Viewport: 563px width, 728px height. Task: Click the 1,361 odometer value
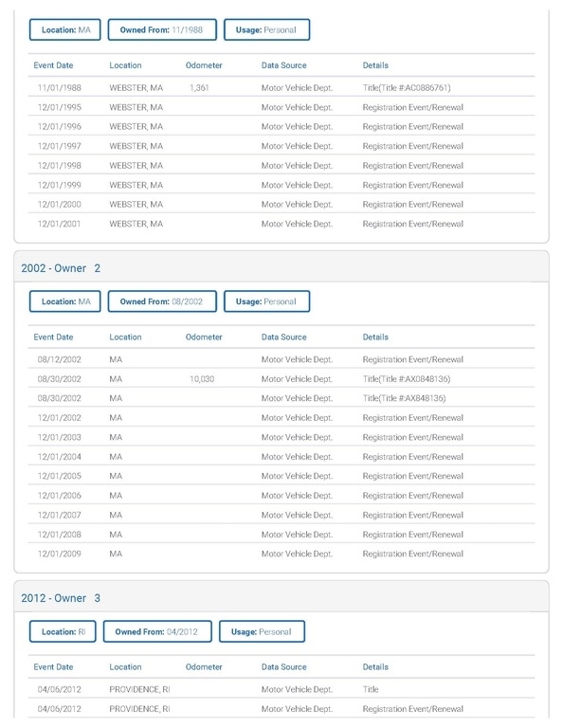tap(199, 88)
